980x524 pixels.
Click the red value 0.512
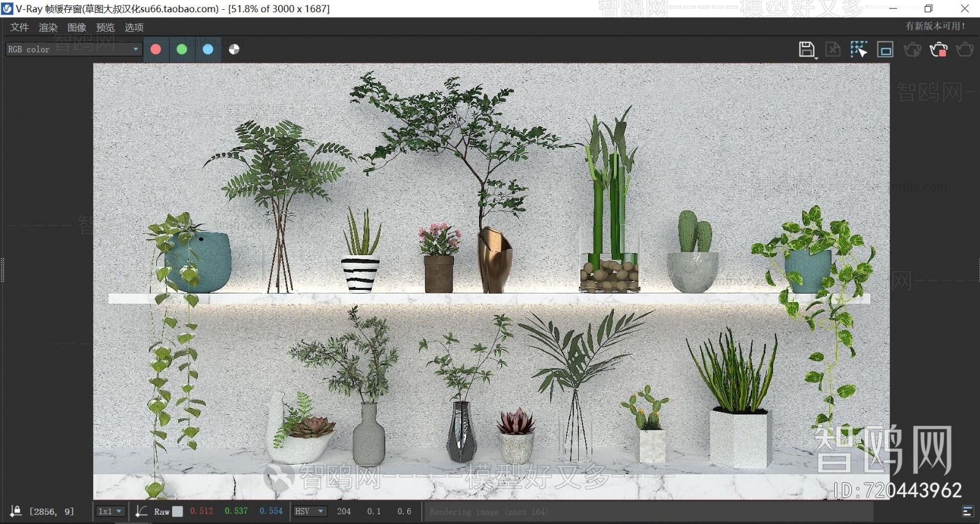202,511
